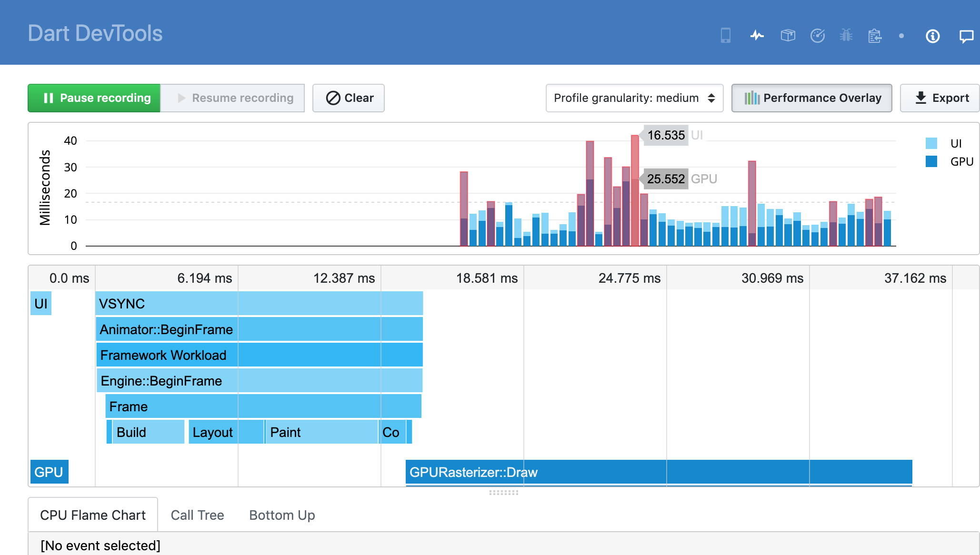Open the Debugger bug icon

(x=846, y=36)
